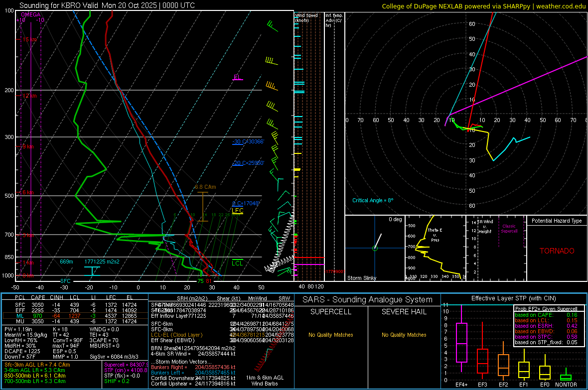Image resolution: width=588 pixels, height=390 pixels.
Task: Click the SigSvr = 6084 m3/s3 value
Action: point(114,357)
